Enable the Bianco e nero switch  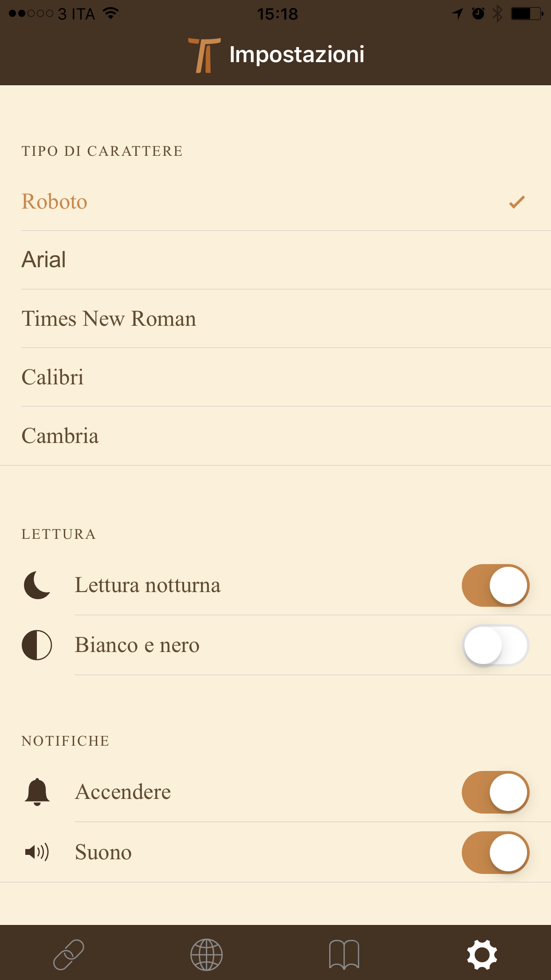pyautogui.click(x=495, y=645)
